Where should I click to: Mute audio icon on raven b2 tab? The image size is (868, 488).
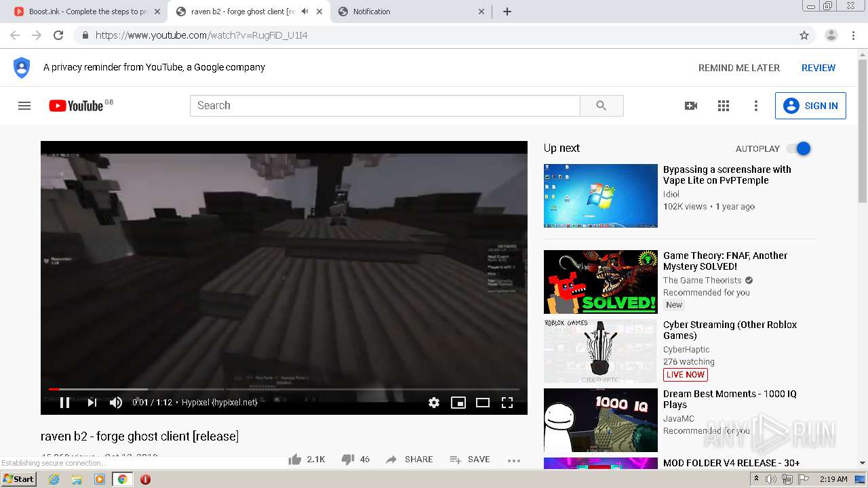click(x=305, y=12)
